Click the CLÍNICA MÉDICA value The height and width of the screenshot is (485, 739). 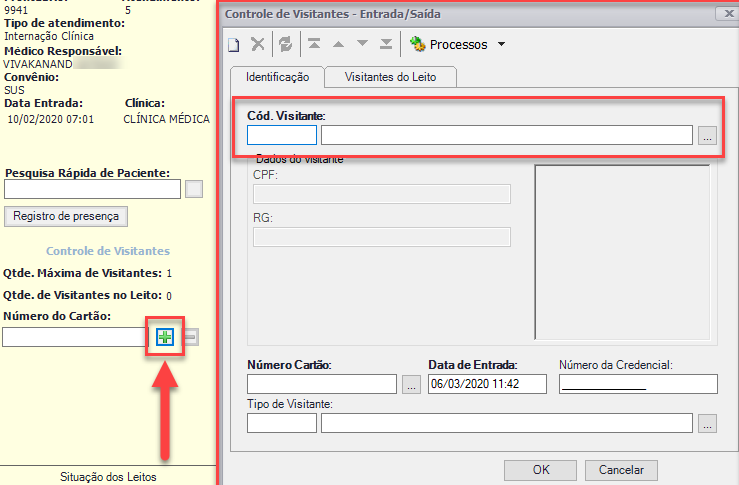(x=166, y=119)
